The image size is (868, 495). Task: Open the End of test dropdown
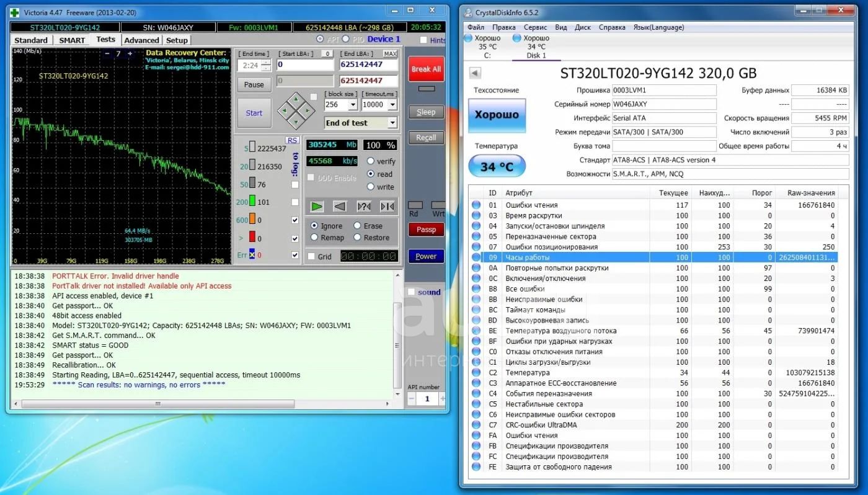tap(392, 123)
